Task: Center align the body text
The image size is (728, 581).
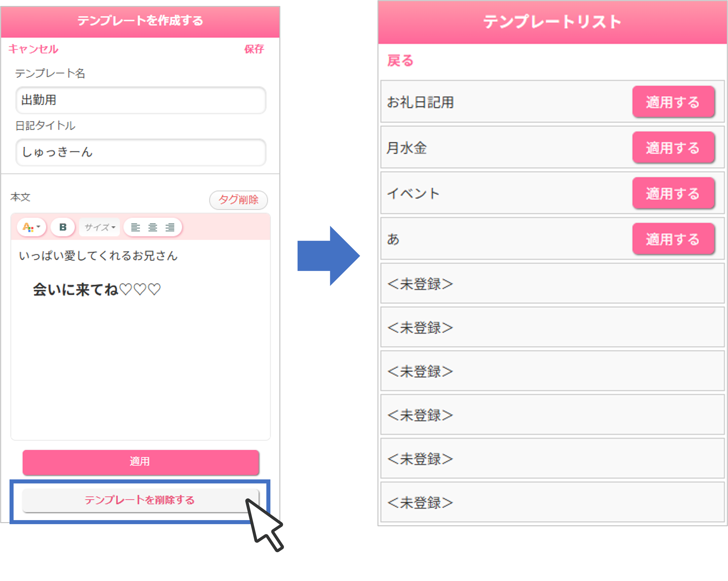Action: point(153,227)
